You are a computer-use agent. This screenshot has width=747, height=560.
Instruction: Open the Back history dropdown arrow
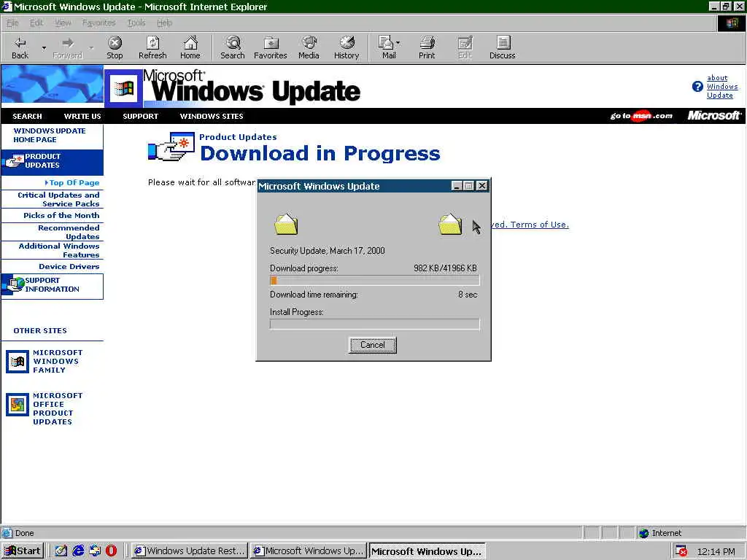pos(44,47)
